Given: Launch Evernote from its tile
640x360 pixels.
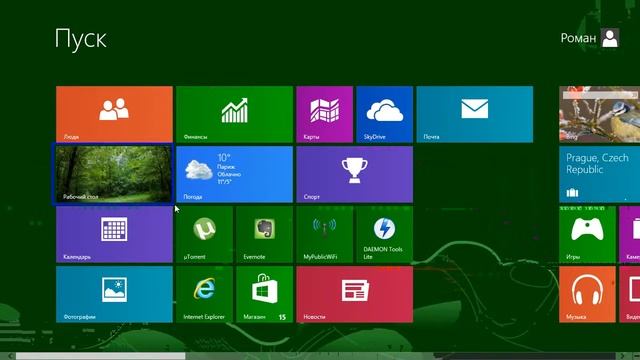Looking at the screenshot, I should [264, 234].
